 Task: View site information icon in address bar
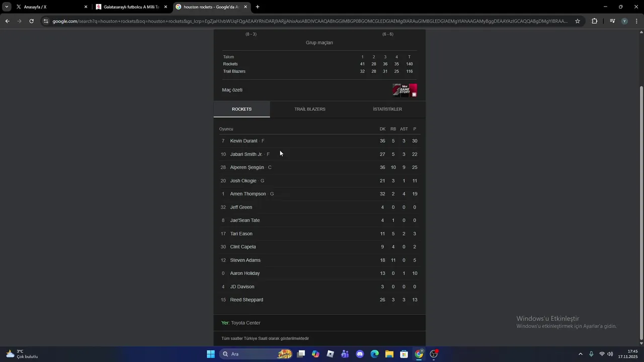pyautogui.click(x=46, y=21)
